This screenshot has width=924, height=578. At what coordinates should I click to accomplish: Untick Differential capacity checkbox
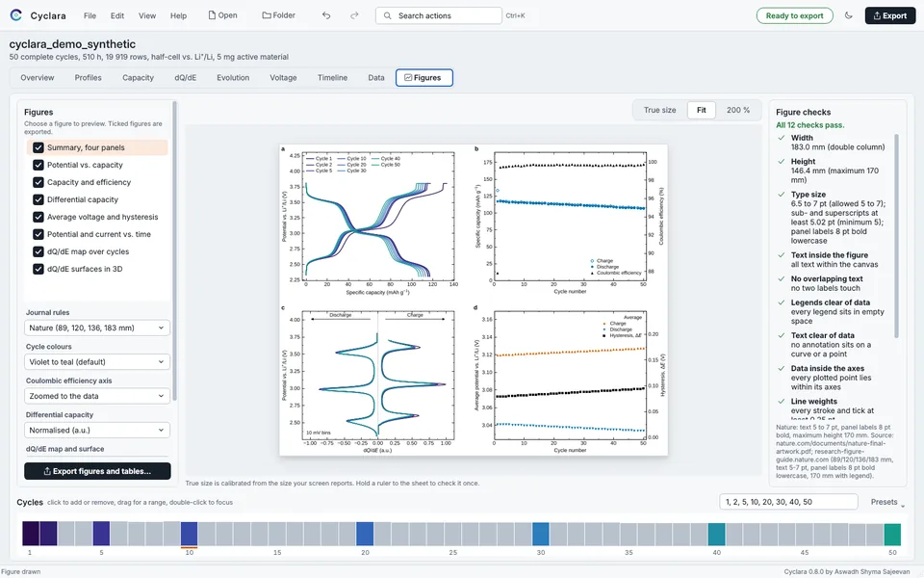pos(38,199)
